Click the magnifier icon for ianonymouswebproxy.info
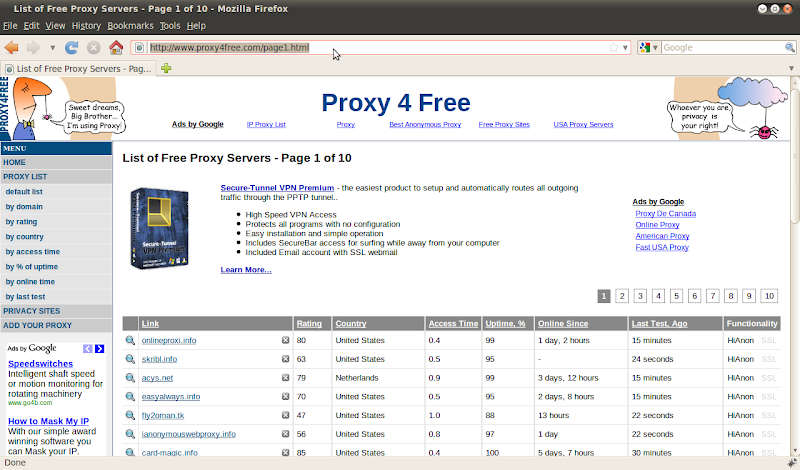800x470 pixels. click(x=130, y=434)
